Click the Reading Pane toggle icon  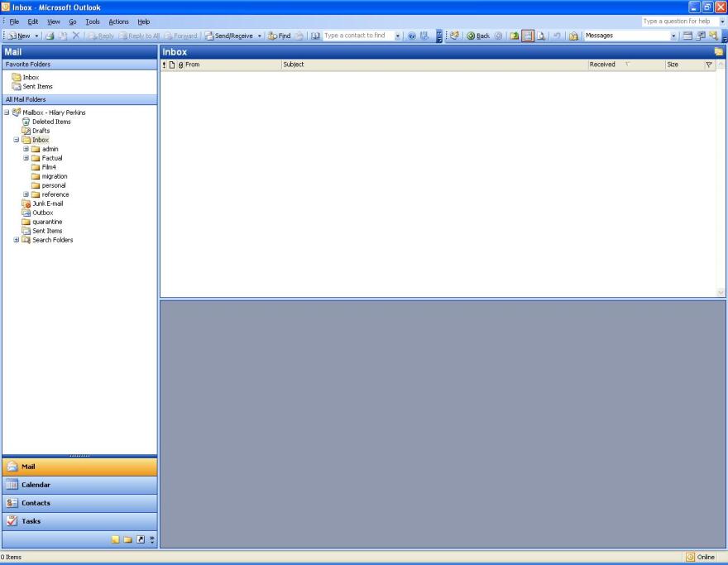click(526, 36)
